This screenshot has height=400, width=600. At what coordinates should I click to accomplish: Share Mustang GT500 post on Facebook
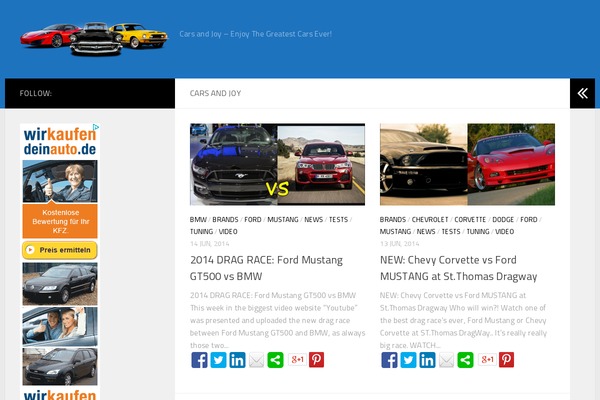(x=199, y=360)
